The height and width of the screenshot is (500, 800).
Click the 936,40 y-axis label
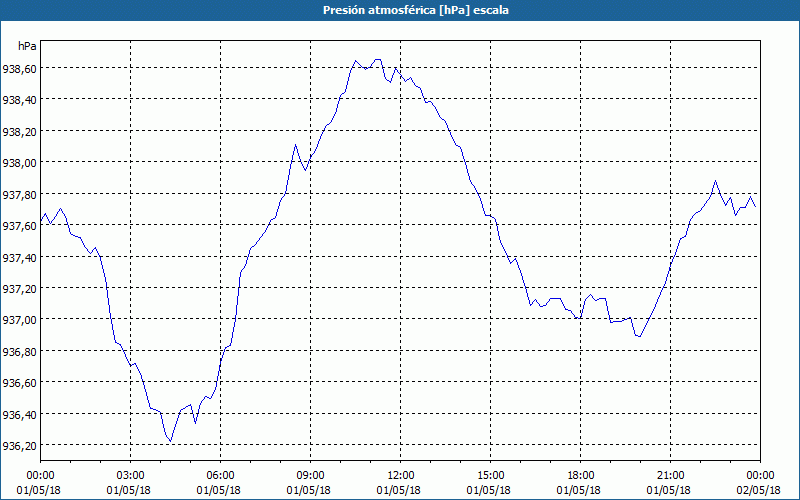(x=19, y=414)
